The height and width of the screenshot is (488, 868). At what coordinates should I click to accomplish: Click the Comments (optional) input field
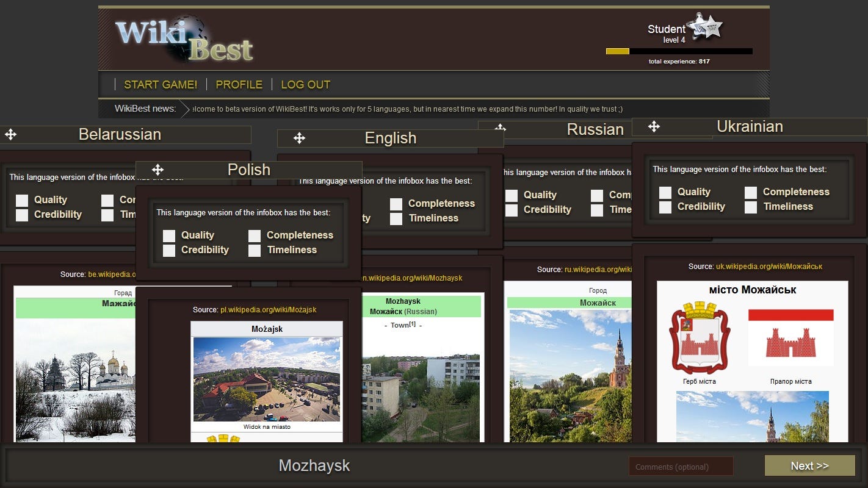[x=681, y=467]
